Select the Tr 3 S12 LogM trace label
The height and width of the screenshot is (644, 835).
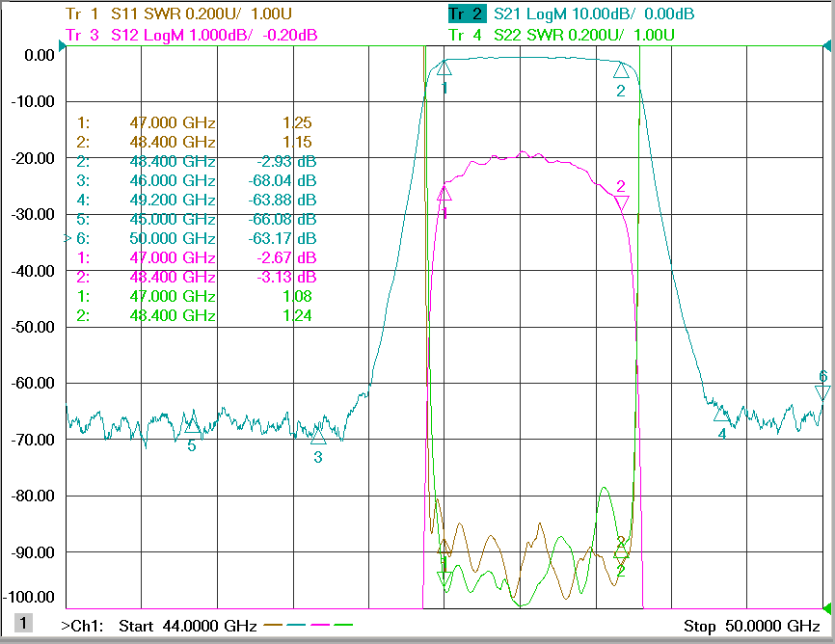click(x=191, y=35)
